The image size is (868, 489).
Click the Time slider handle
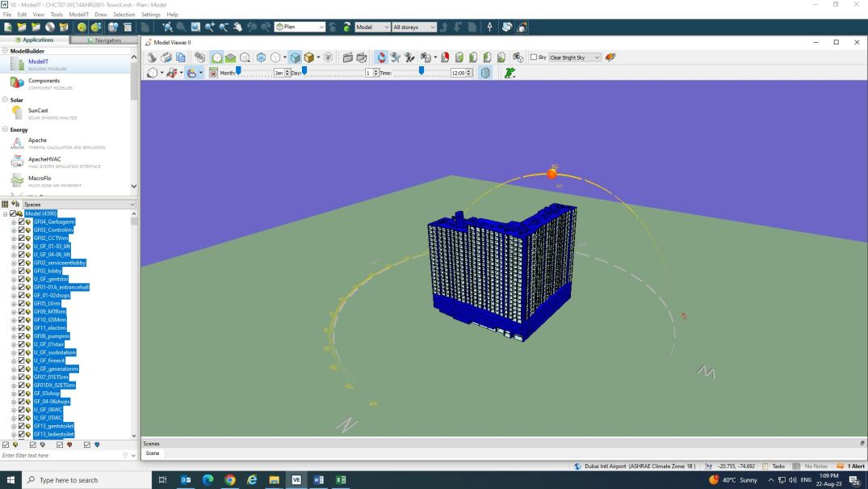coord(421,71)
